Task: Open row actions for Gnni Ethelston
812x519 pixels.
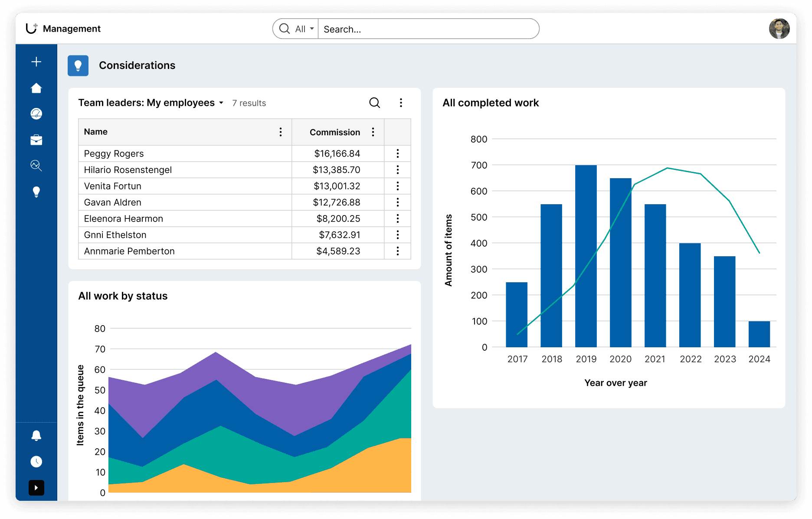Action: coord(397,235)
